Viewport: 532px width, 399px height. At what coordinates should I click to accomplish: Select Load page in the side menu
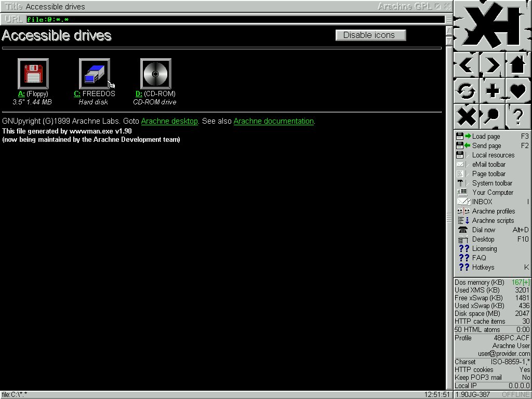(486, 136)
